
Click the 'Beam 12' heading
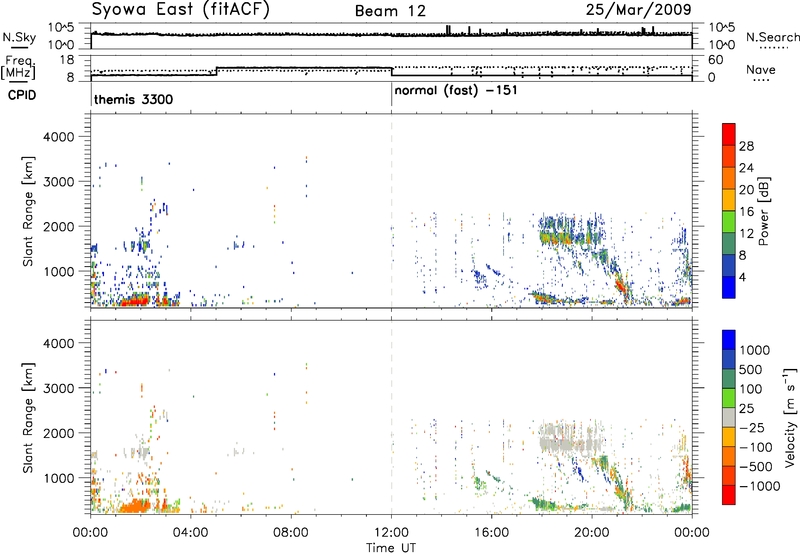[x=390, y=11]
